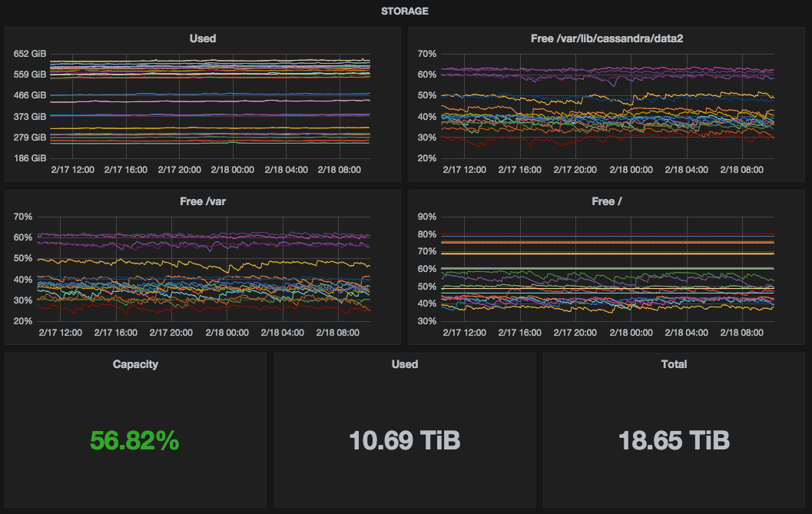
Task: Click the 10.69 TiB used value
Action: [x=404, y=441]
